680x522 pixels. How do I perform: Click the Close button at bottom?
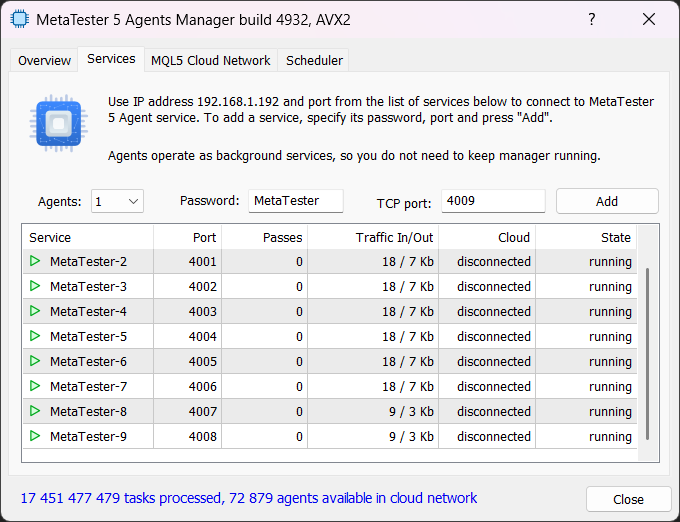pos(628,499)
